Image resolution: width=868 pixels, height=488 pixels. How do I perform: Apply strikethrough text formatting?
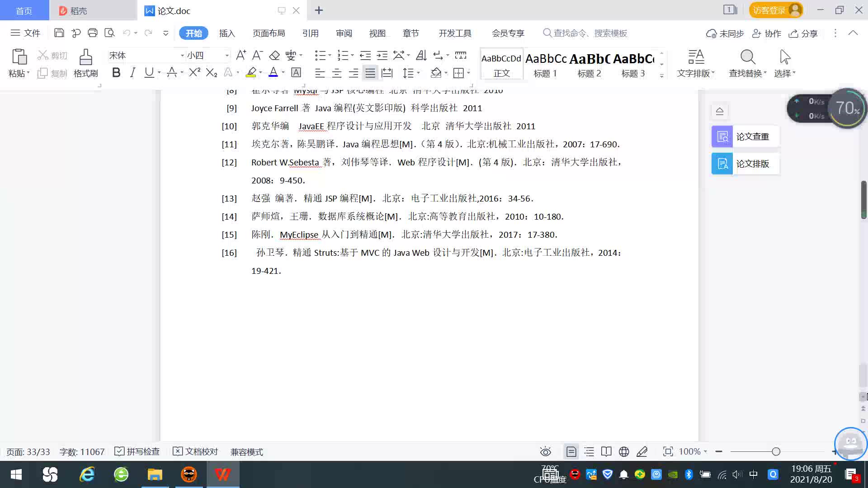pos(172,73)
